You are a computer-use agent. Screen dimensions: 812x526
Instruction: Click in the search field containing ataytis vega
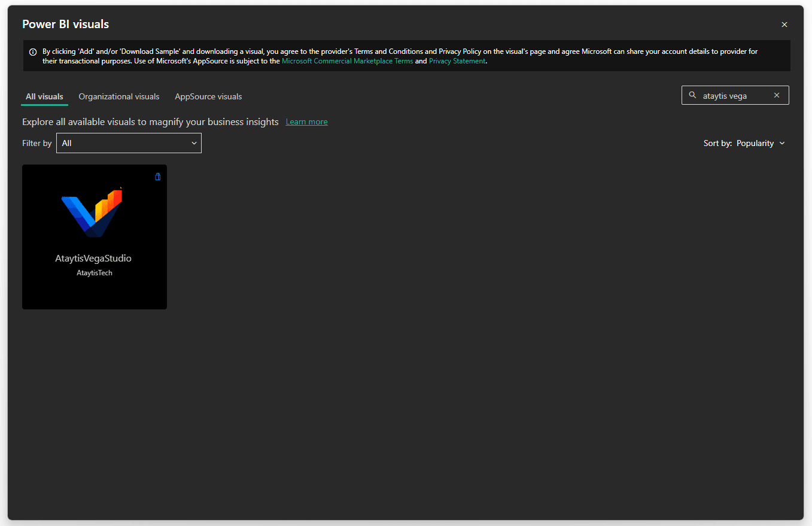coord(735,95)
